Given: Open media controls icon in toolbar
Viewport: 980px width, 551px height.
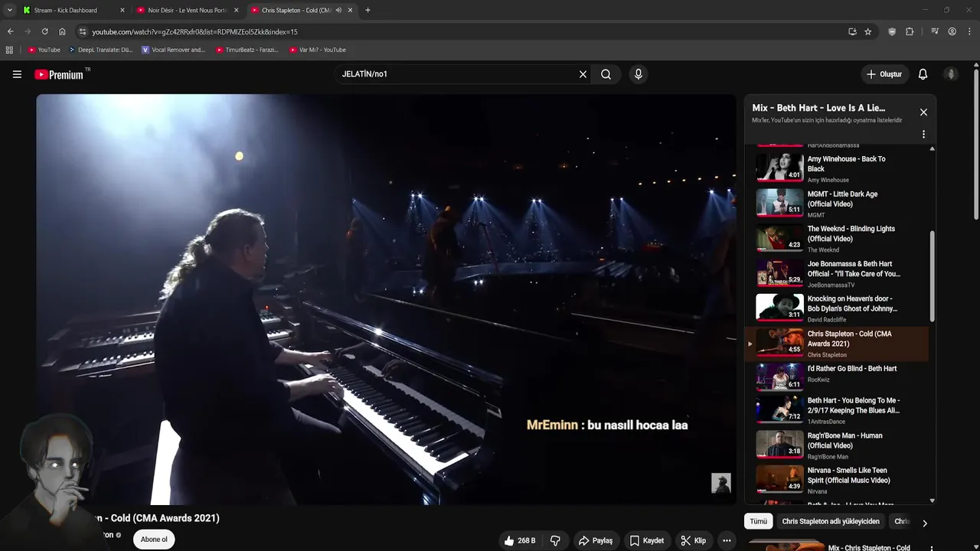Looking at the screenshot, I should 935,31.
